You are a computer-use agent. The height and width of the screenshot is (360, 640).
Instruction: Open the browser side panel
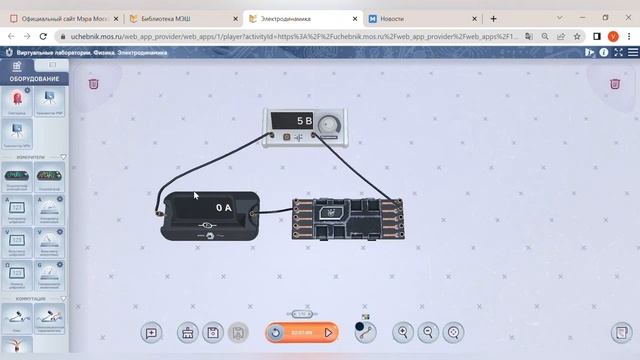[597, 36]
